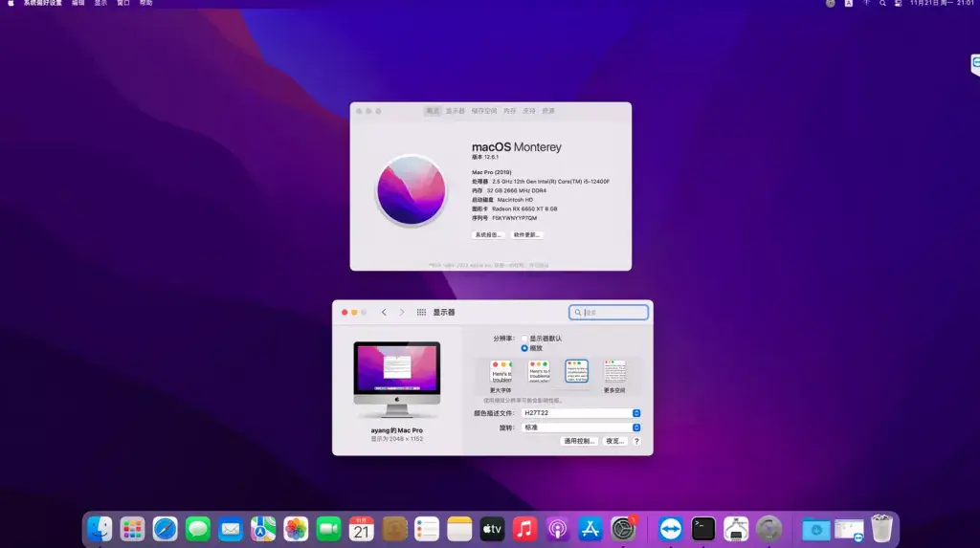Click the ayang的 Mac Pro display name
This screenshot has width=980, height=548.
coord(397,430)
